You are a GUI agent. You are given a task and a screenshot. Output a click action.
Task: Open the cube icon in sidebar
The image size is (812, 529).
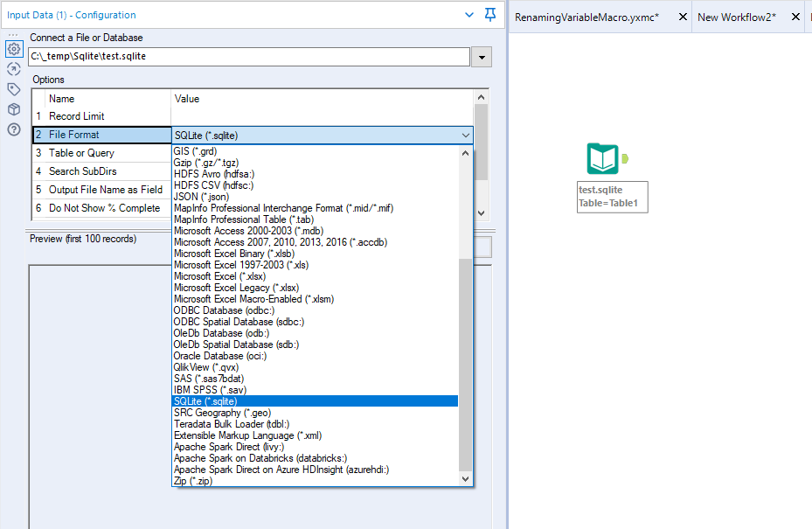[14, 109]
